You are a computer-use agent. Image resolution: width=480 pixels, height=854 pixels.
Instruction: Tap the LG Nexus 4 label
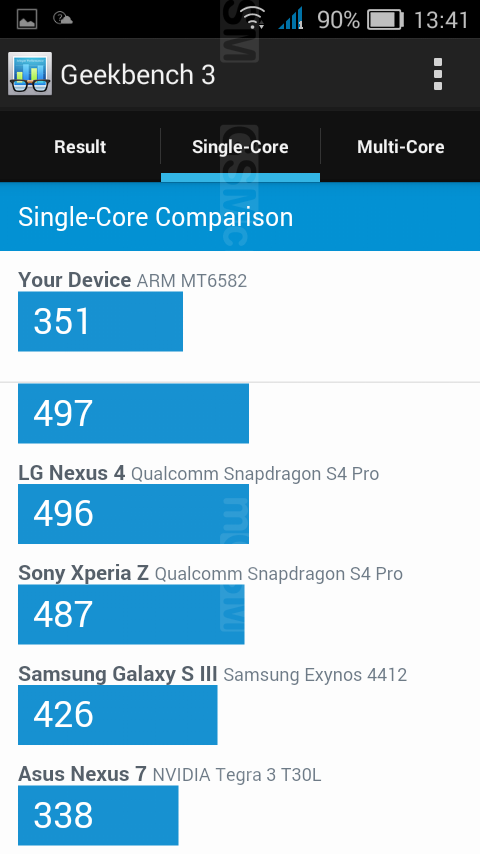[x=71, y=473]
